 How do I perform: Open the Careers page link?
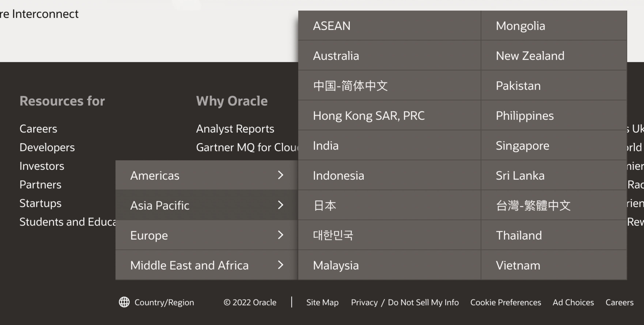pyautogui.click(x=38, y=129)
